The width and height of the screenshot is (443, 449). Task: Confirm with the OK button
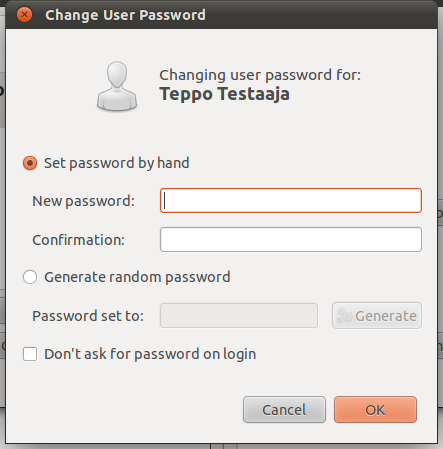pos(375,410)
